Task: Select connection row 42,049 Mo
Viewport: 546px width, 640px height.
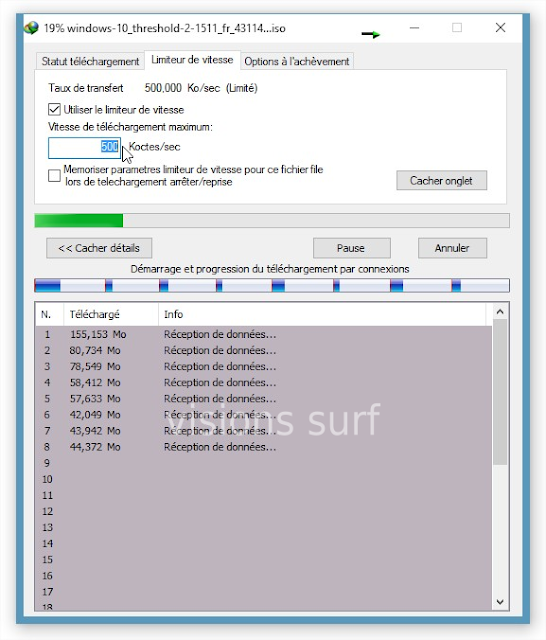Action: pyautogui.click(x=264, y=415)
